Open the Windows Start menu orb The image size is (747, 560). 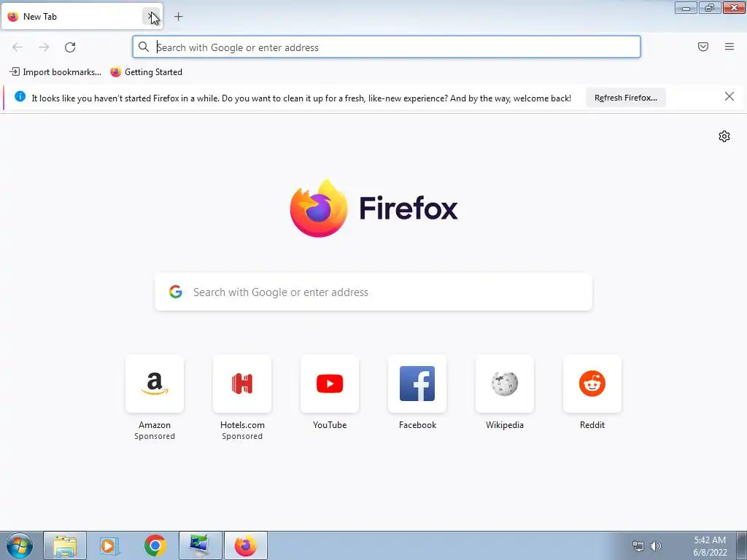20,545
